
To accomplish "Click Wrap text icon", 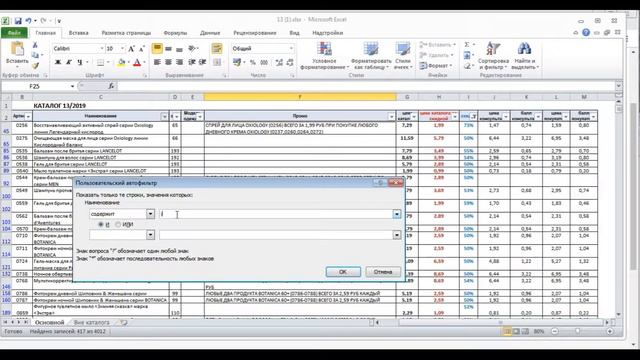I will (x=217, y=49).
